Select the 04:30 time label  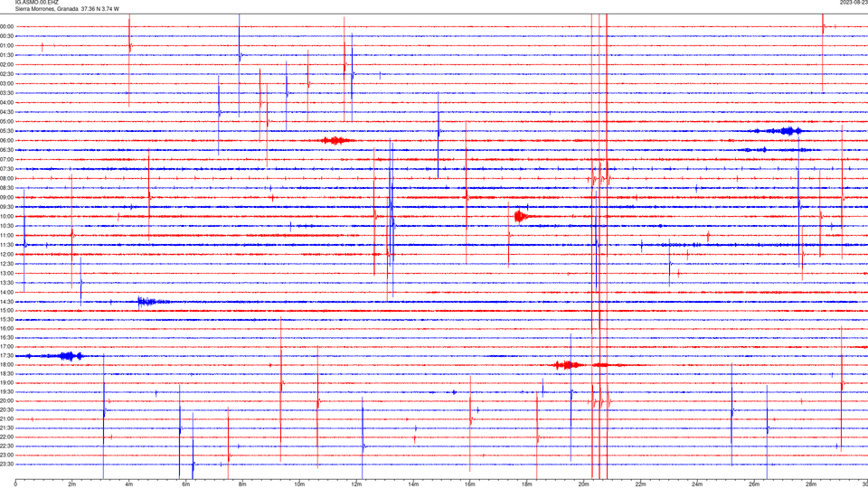[x=7, y=112]
